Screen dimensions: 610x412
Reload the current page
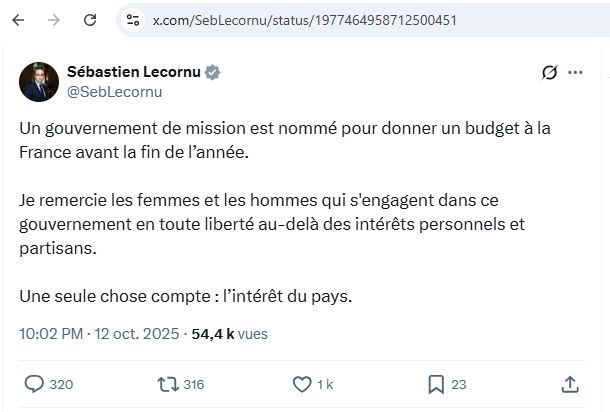coord(89,20)
